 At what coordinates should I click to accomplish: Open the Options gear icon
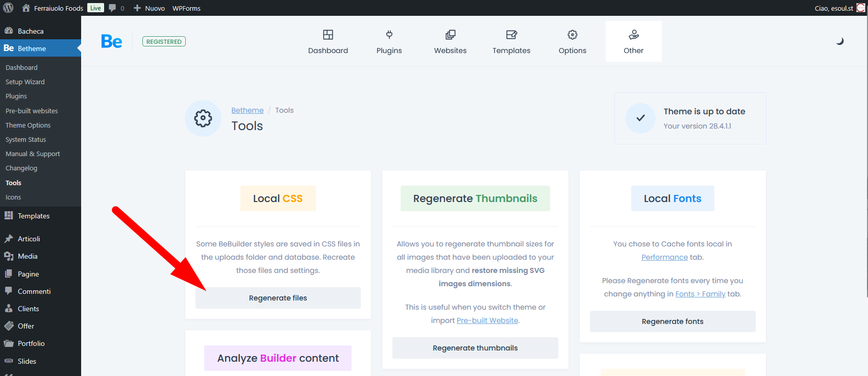pyautogui.click(x=573, y=35)
